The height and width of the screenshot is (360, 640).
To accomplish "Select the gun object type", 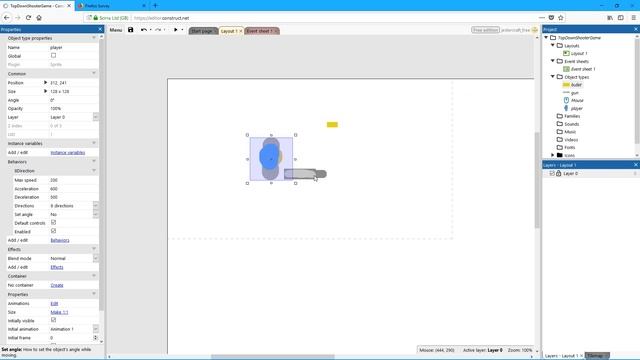I will pyautogui.click(x=575, y=93).
